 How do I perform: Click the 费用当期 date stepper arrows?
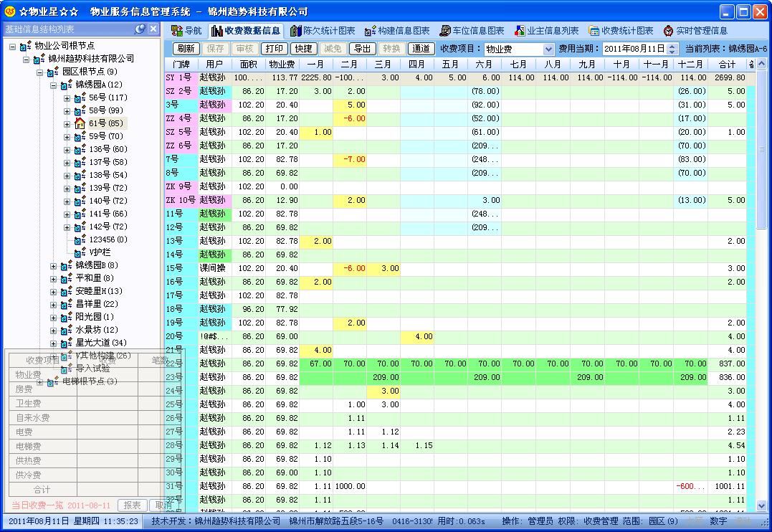672,49
